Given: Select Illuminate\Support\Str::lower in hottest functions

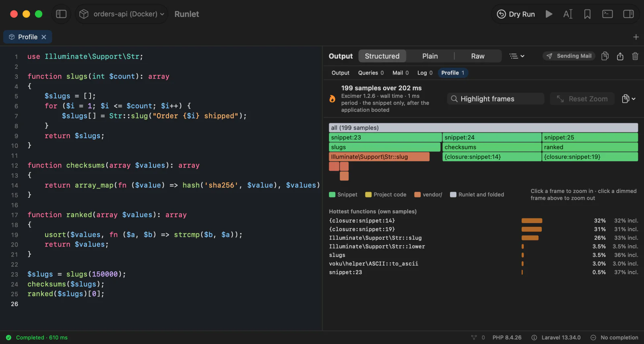Looking at the screenshot, I should [x=483, y=247].
